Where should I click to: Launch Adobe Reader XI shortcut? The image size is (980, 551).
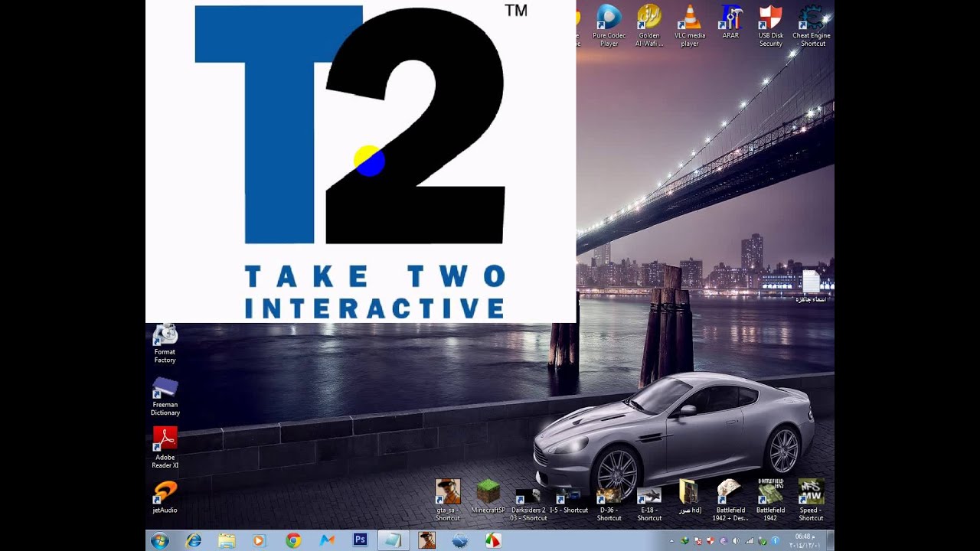coord(165,448)
